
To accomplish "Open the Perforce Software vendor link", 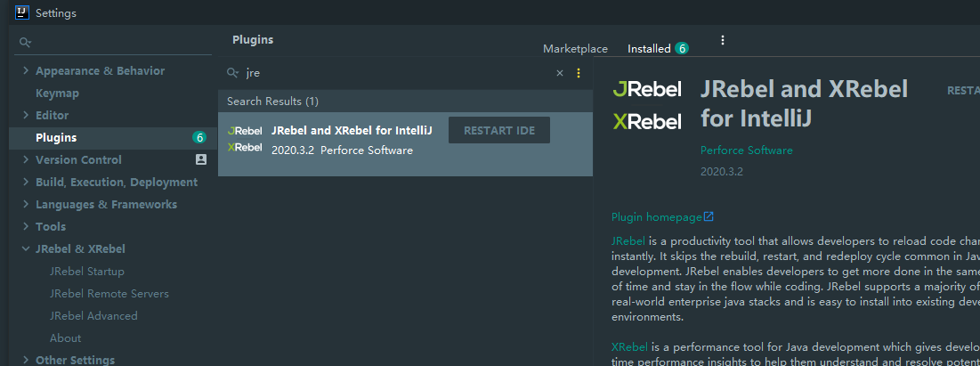I will 746,150.
